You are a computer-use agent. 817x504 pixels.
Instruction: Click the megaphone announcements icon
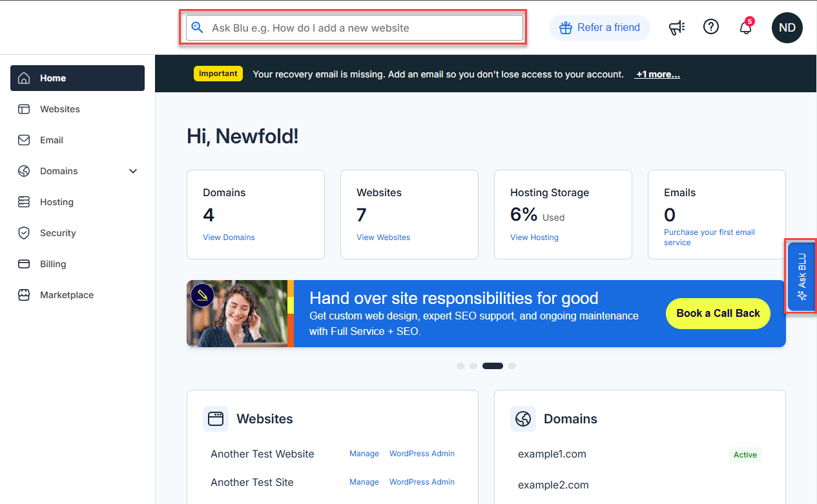point(676,28)
